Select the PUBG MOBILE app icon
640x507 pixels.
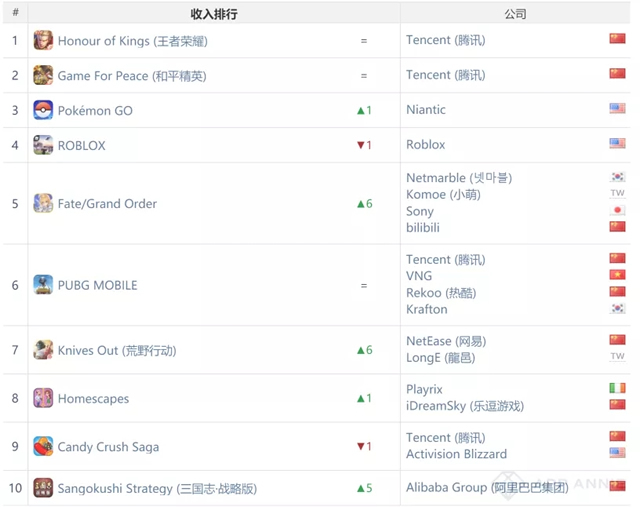(43, 285)
